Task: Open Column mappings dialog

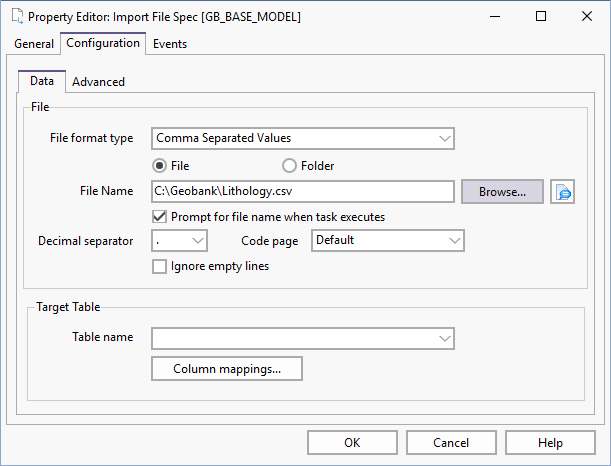Action: point(227,369)
